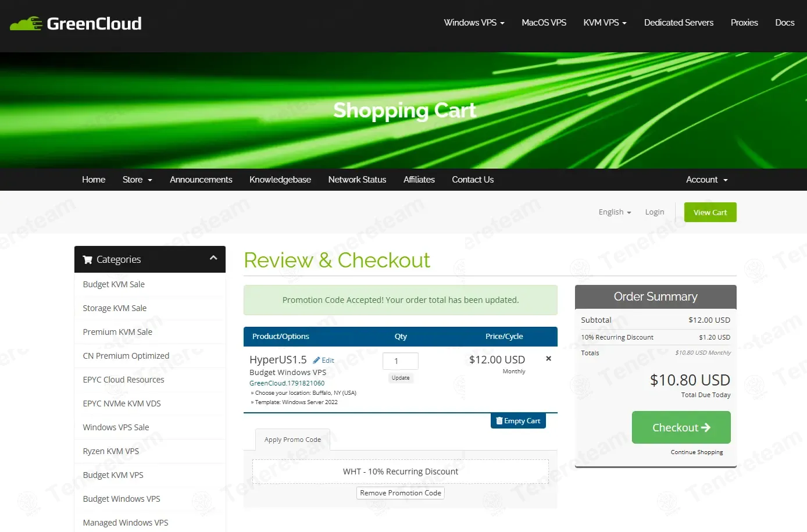The height and width of the screenshot is (532, 807).
Task: Click the GreenCloud logo
Action: pos(76,23)
